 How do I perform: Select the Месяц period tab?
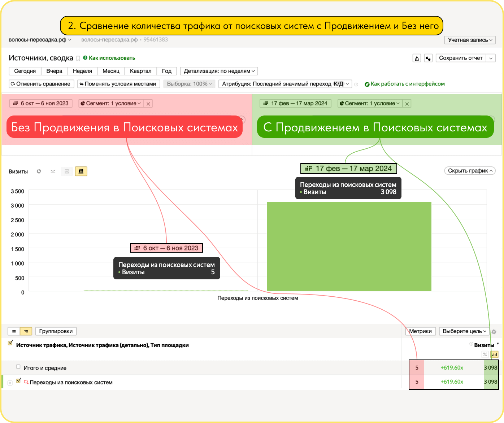click(111, 71)
